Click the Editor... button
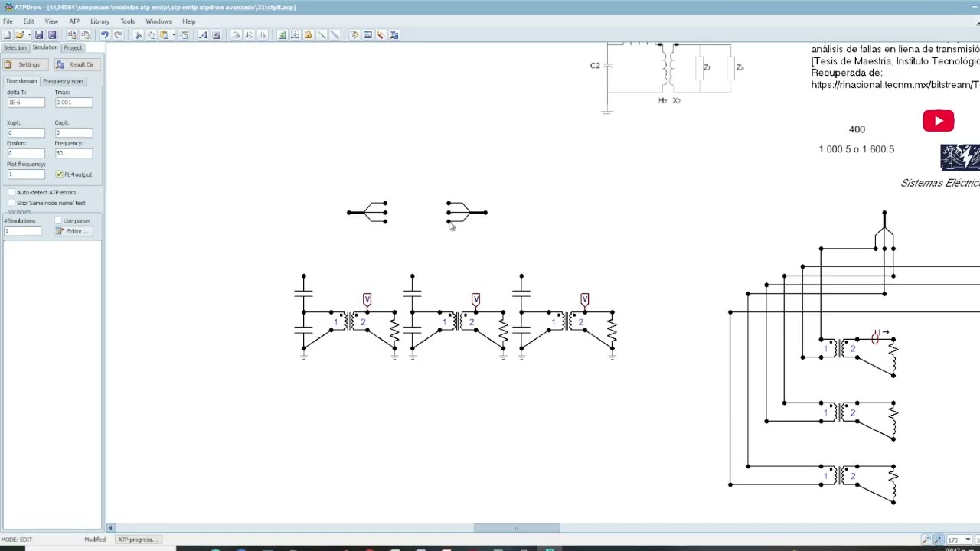The height and width of the screenshot is (551, 980). point(73,231)
